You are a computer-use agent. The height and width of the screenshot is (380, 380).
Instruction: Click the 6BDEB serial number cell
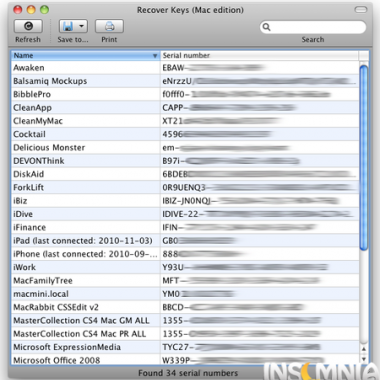coord(259,174)
